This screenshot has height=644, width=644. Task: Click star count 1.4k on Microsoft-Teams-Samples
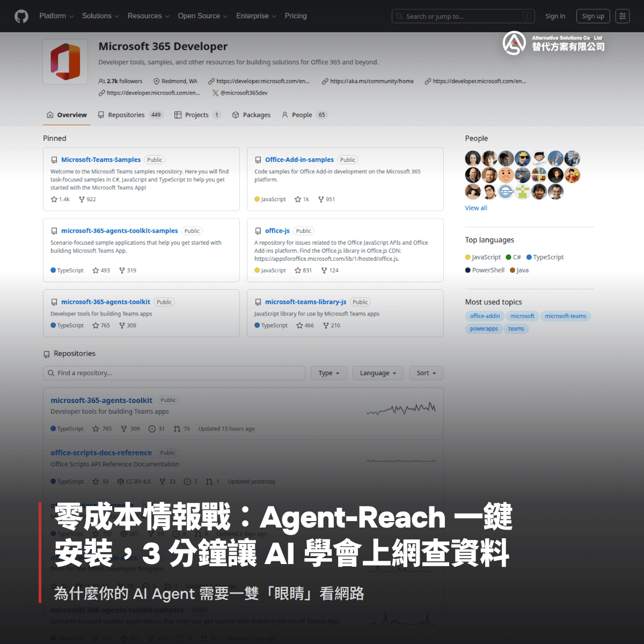coord(60,199)
